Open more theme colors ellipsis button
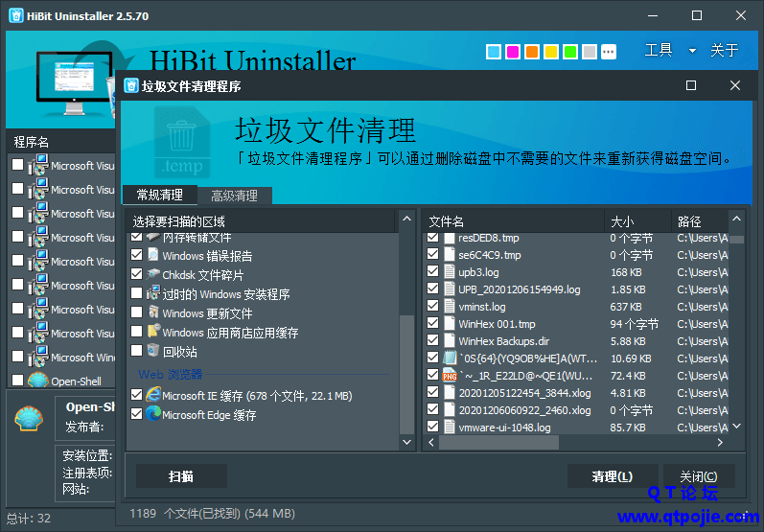 click(609, 52)
